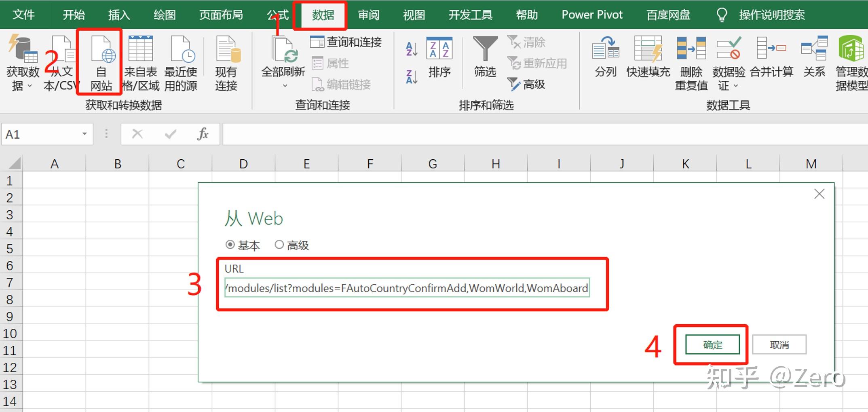Select the Basic (基本) radio button
The width and height of the screenshot is (868, 412).
(x=230, y=245)
